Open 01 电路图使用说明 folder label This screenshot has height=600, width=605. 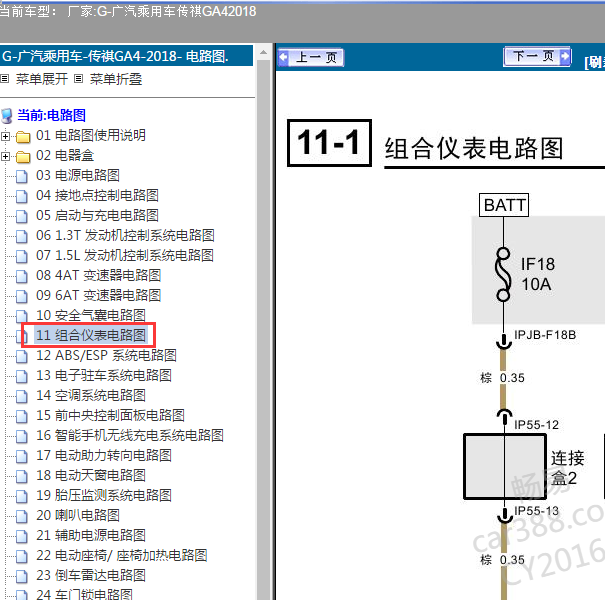(x=91, y=135)
